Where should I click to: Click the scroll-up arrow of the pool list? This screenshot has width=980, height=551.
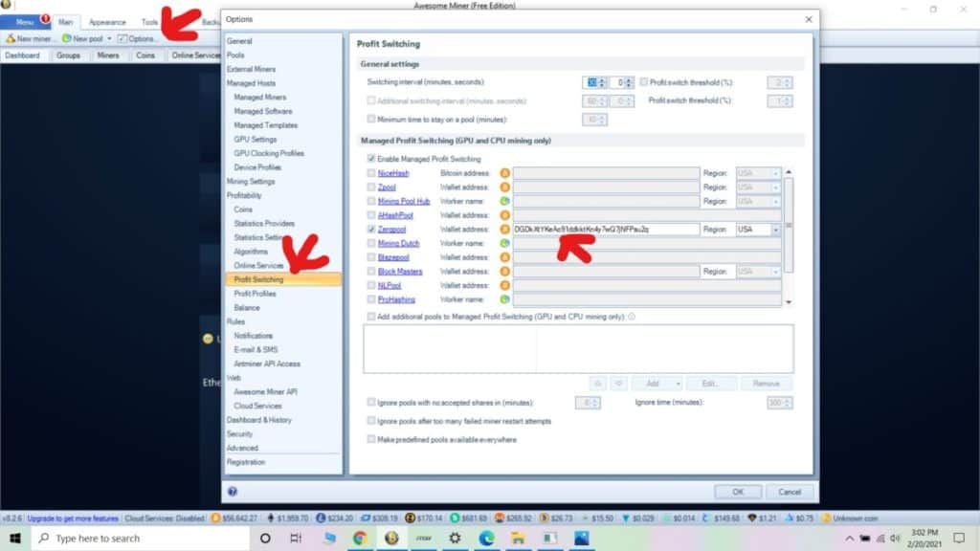click(789, 172)
